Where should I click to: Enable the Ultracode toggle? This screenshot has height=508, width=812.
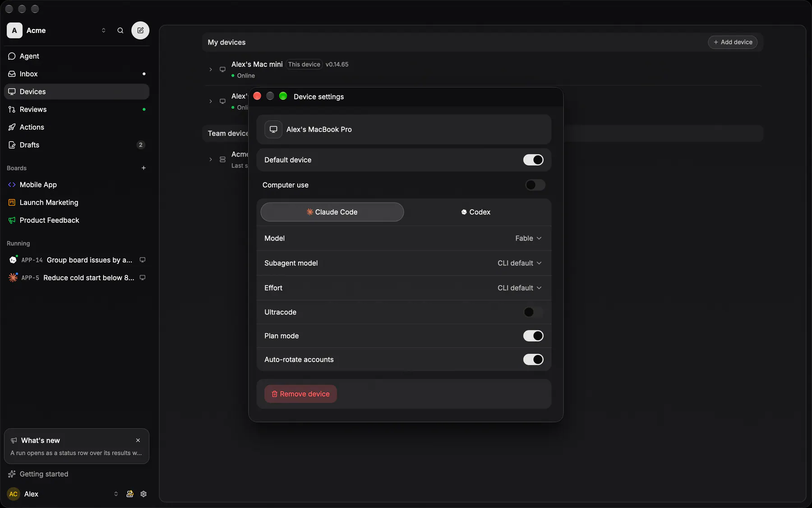point(533,312)
